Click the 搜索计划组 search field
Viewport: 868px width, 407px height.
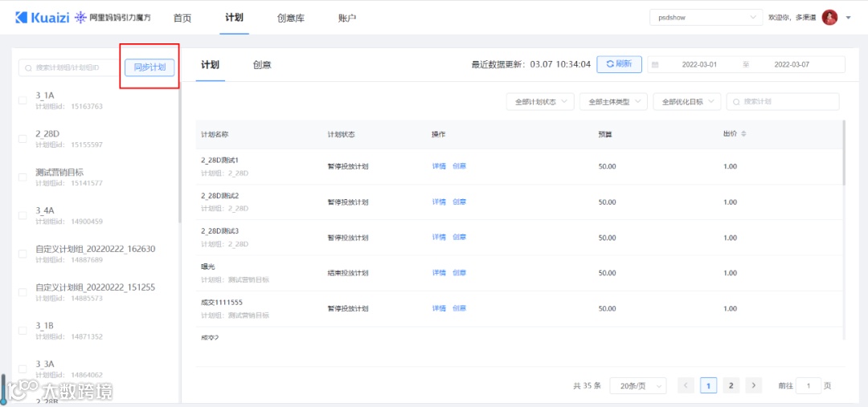click(x=69, y=67)
